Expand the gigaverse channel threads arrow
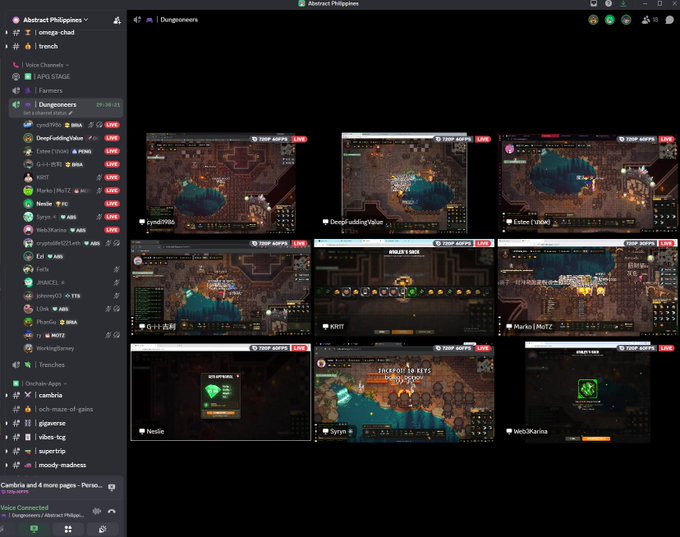 pyautogui.click(x=6, y=423)
